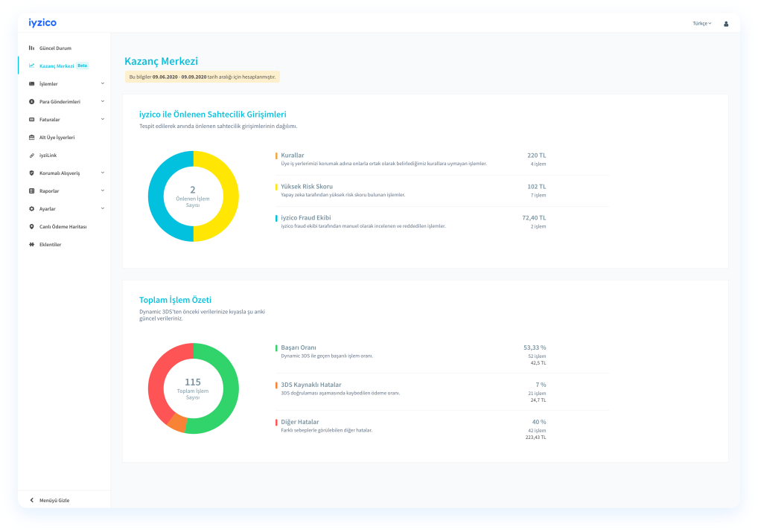Viewport: 758px width, 532px height.
Task: Click the Güncel Durum bar chart icon
Action: [31, 48]
